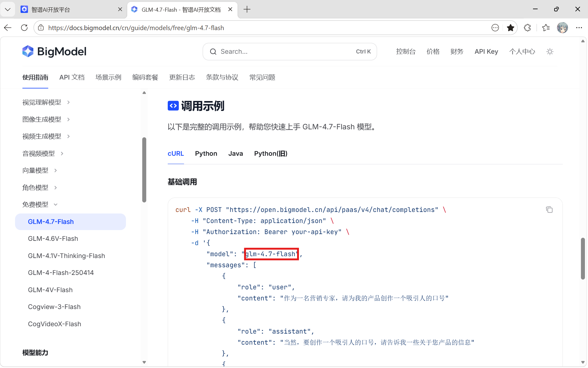588x368 pixels.
Task: Expand 图像生成模型 section
Action: tap(46, 119)
